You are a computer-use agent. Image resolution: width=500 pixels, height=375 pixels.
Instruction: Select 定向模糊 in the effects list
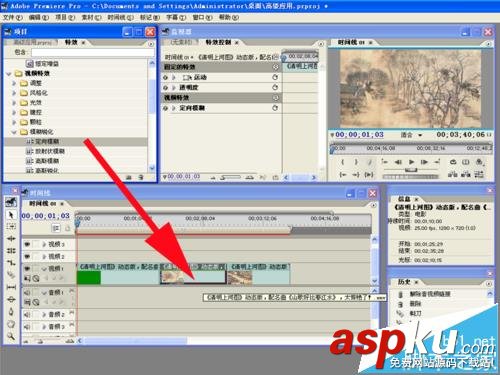click(46, 141)
